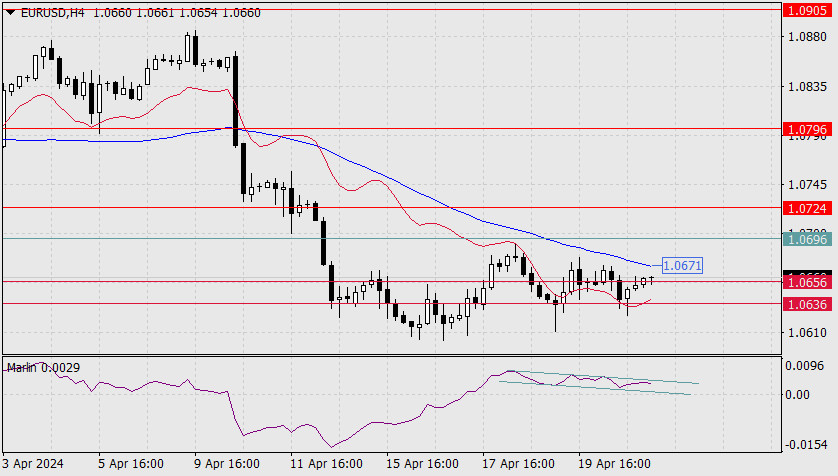
Task: Click the 1.0745 price scale value
Action: point(807,184)
